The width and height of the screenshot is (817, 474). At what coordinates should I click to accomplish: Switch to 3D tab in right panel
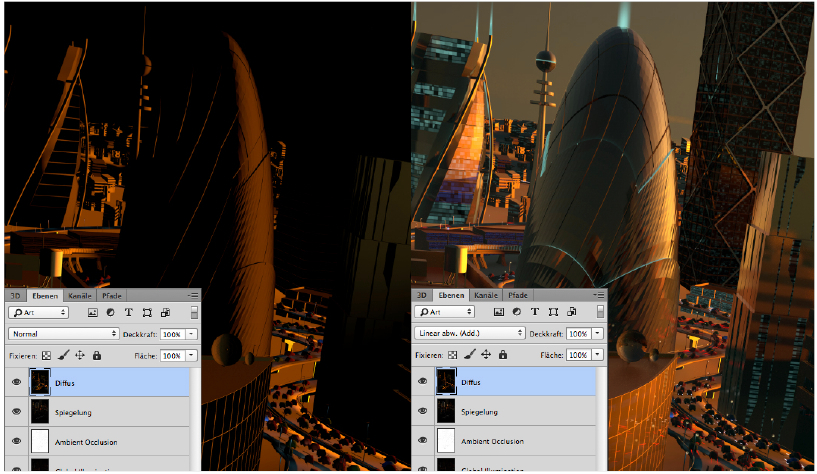click(422, 295)
